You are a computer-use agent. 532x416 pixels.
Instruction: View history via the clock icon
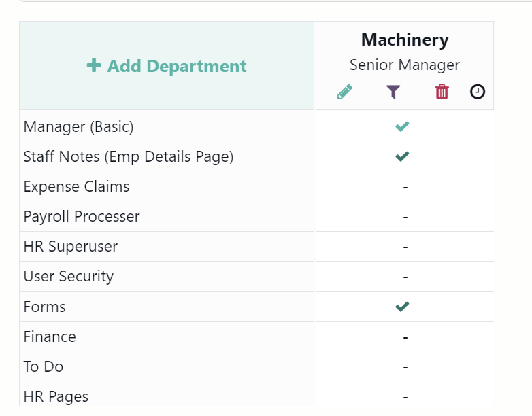[x=478, y=92]
